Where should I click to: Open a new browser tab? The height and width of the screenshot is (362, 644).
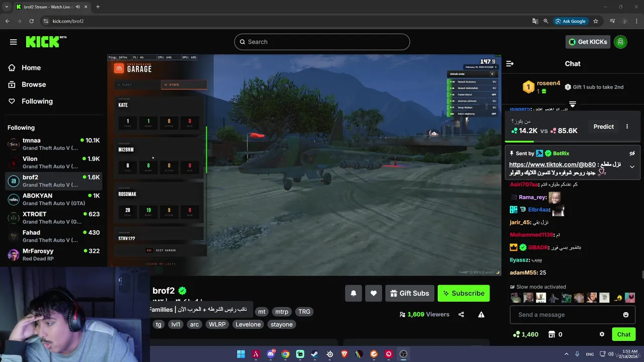click(98, 7)
